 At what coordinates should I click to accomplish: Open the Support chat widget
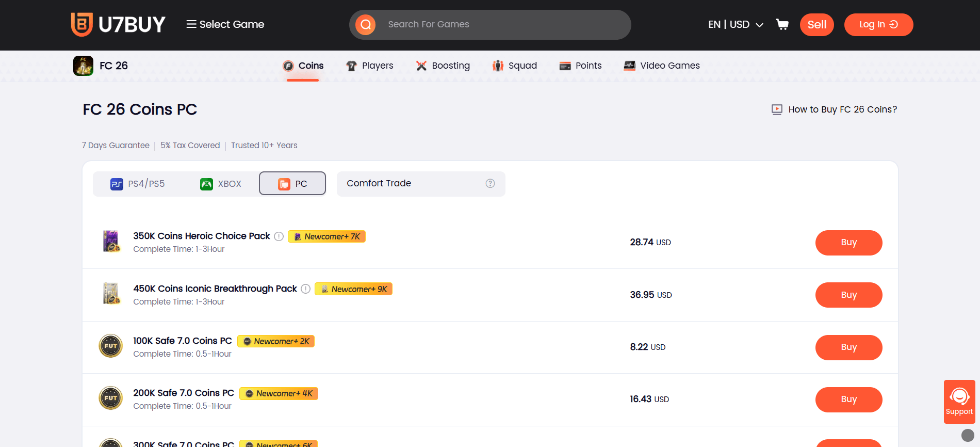click(959, 402)
